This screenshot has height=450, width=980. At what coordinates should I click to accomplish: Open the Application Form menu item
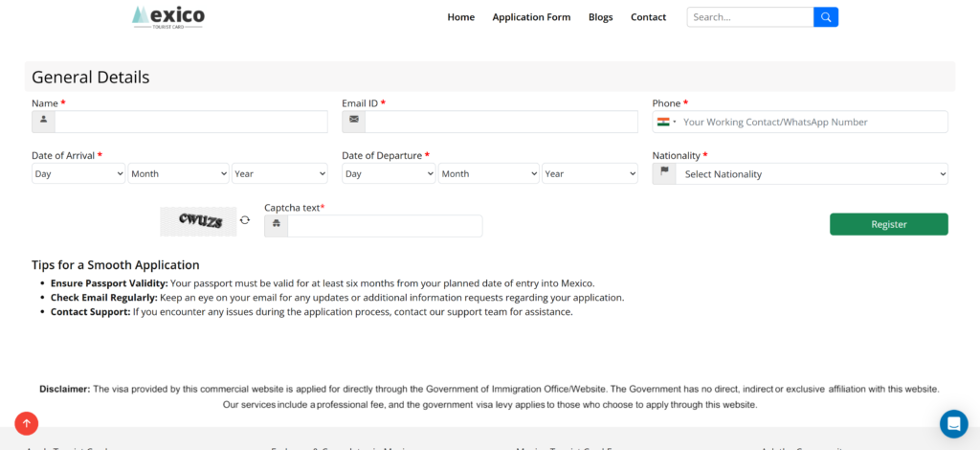click(531, 17)
